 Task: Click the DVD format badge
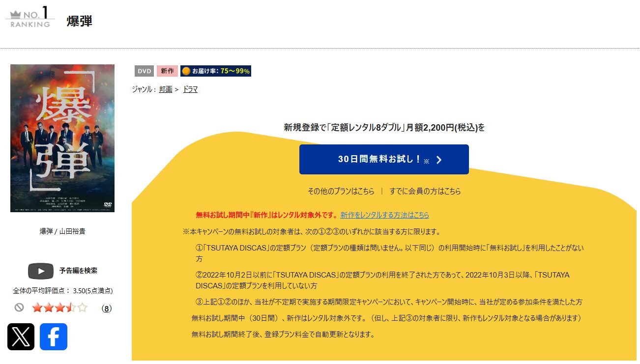click(145, 71)
